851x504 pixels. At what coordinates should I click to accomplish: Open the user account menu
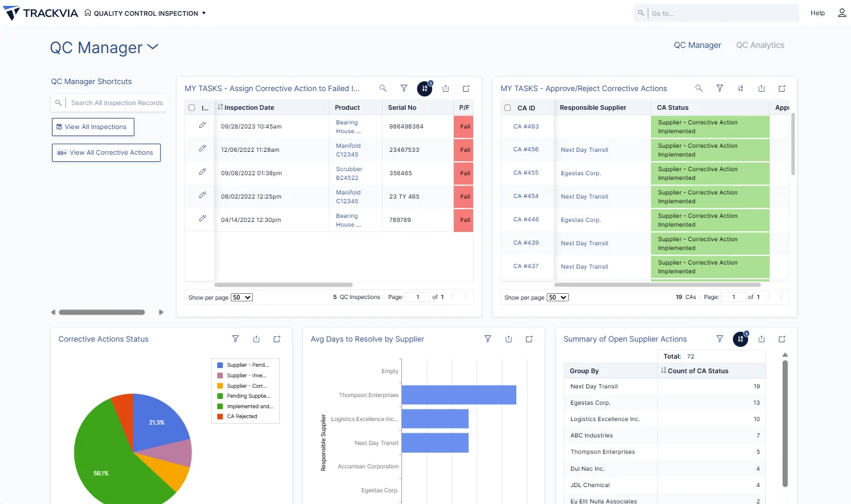842,13
